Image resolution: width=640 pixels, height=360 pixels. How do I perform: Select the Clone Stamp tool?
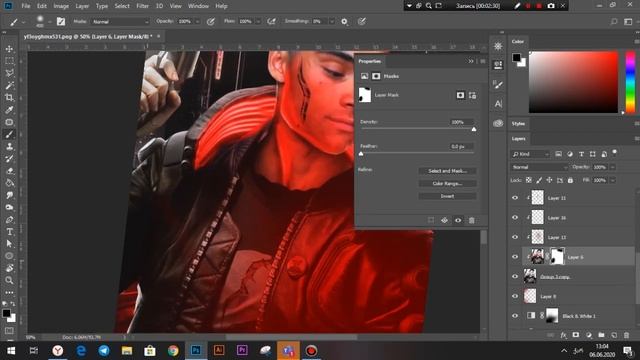tap(9, 147)
